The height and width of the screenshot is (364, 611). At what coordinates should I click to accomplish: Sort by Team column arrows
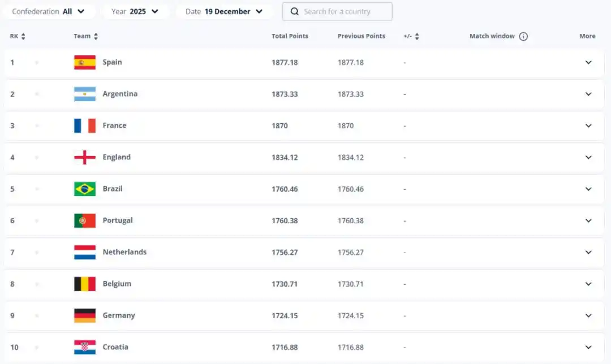point(96,36)
